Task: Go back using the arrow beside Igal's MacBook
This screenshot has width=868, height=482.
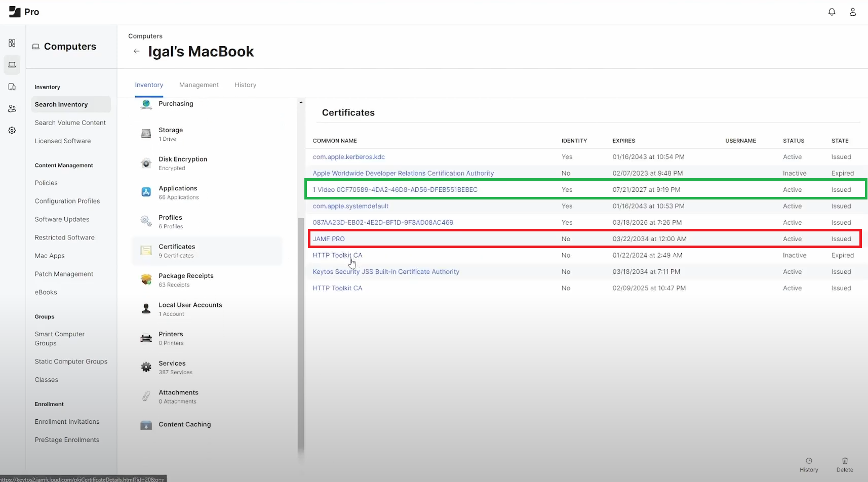Action: (x=136, y=51)
